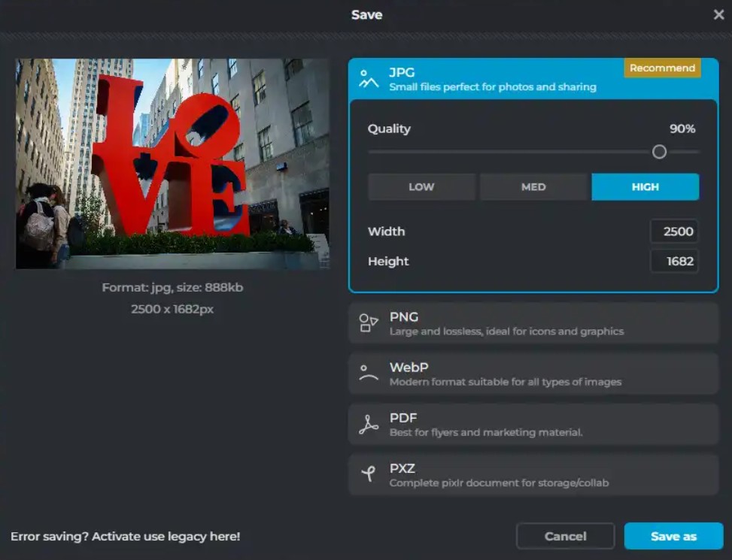This screenshot has height=560, width=732.
Task: Click the JPG format mountain icon
Action: click(x=369, y=79)
